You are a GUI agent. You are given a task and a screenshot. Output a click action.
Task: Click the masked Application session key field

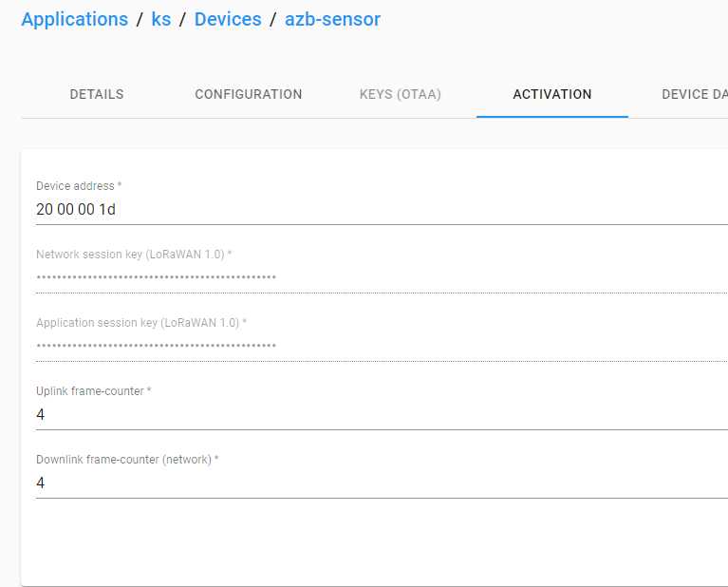382,347
